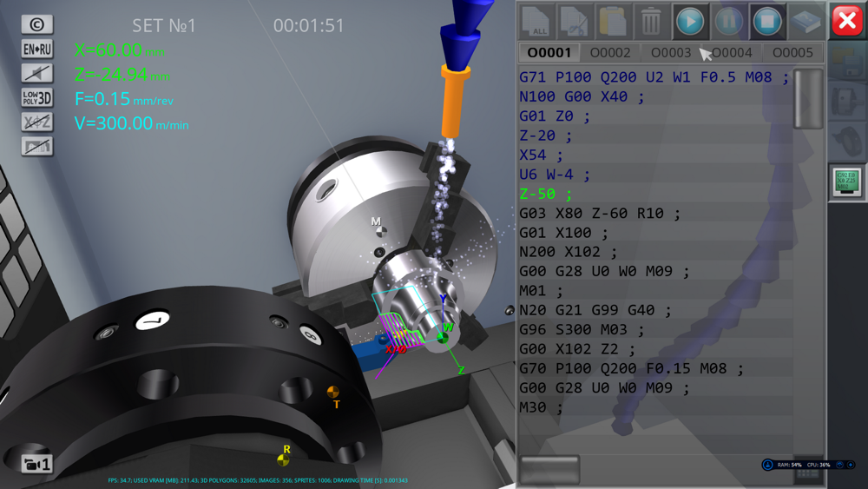Click the SET №1 label

(x=164, y=25)
